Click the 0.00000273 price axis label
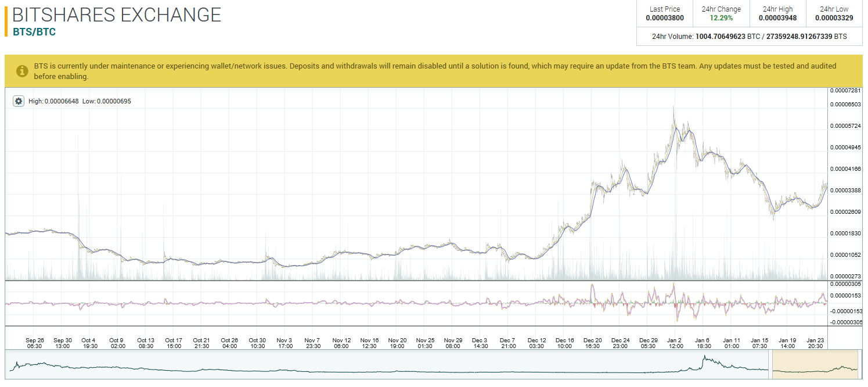The width and height of the screenshot is (868, 387). 845,276
